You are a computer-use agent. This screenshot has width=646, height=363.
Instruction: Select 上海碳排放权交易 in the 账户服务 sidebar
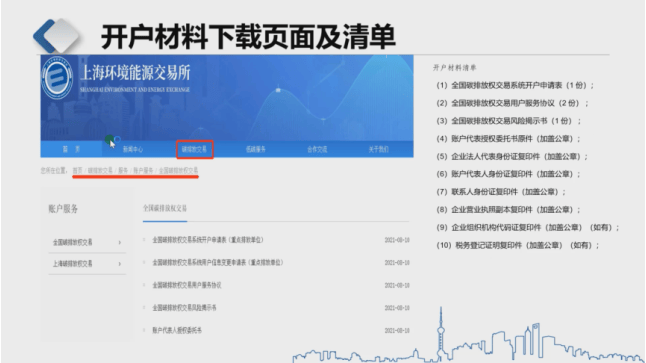pos(73,264)
